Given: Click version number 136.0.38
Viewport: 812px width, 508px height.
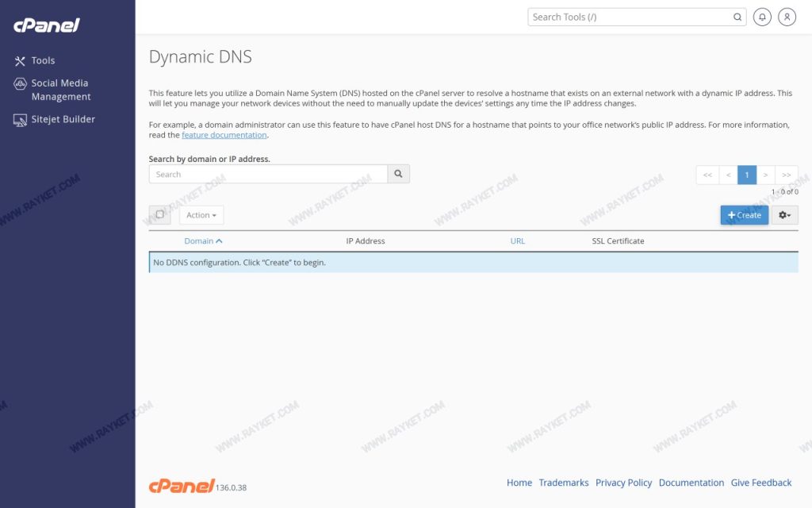Looking at the screenshot, I should (x=231, y=488).
